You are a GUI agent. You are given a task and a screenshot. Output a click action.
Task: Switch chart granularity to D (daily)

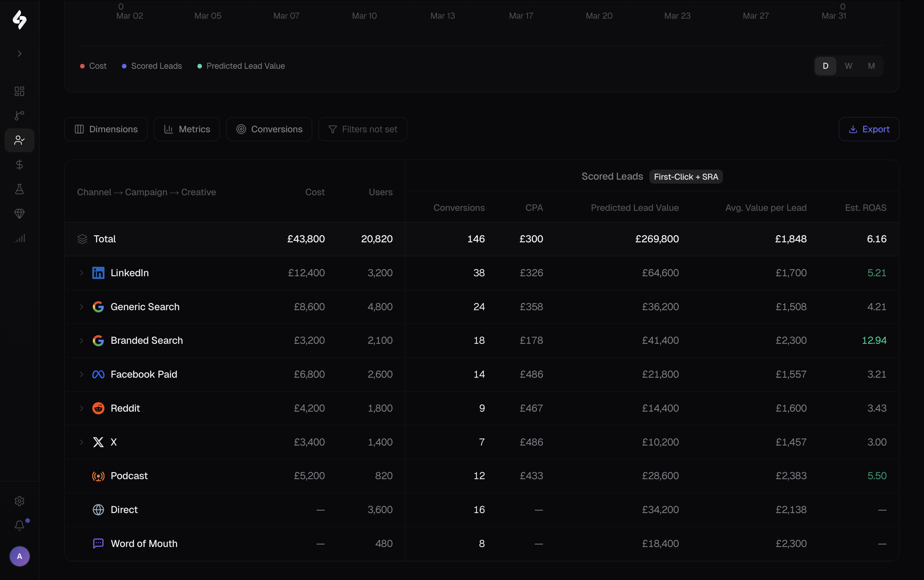pyautogui.click(x=825, y=66)
